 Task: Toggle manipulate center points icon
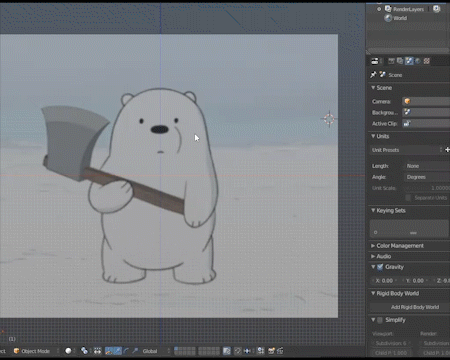tap(97, 351)
